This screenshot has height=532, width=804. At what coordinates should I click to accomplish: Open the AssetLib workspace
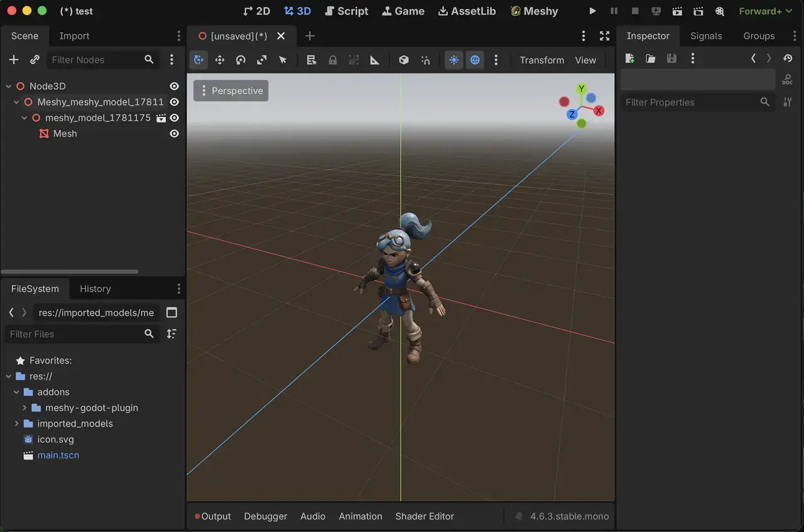pyautogui.click(x=467, y=11)
